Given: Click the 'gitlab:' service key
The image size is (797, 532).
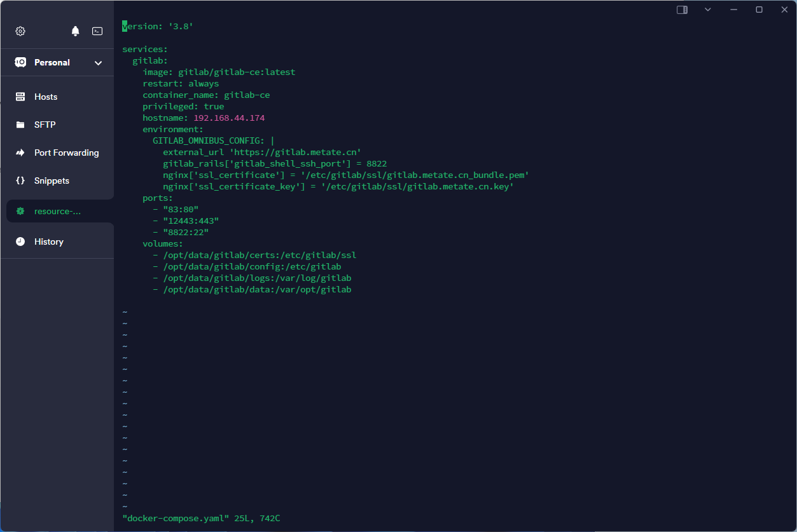Looking at the screenshot, I should [x=150, y=60].
